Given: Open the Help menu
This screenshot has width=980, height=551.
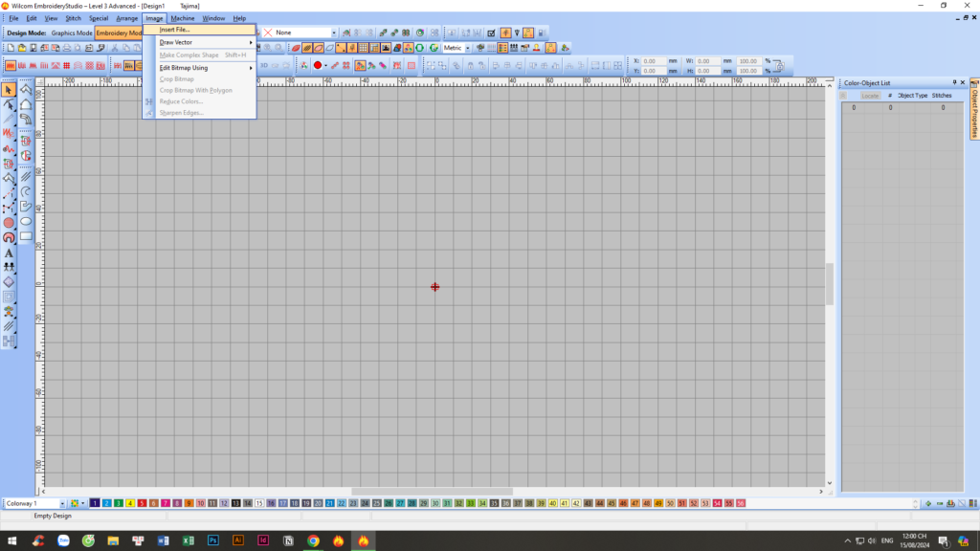Looking at the screenshot, I should [239, 18].
